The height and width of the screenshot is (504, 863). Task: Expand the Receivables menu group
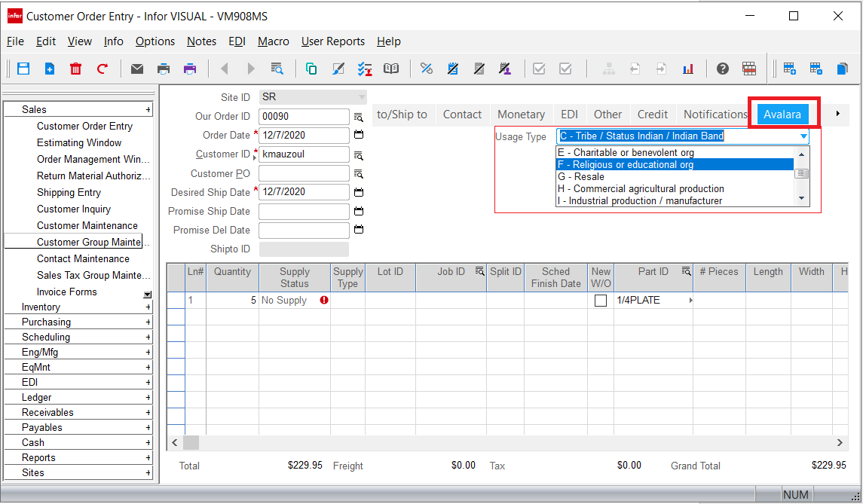148,412
